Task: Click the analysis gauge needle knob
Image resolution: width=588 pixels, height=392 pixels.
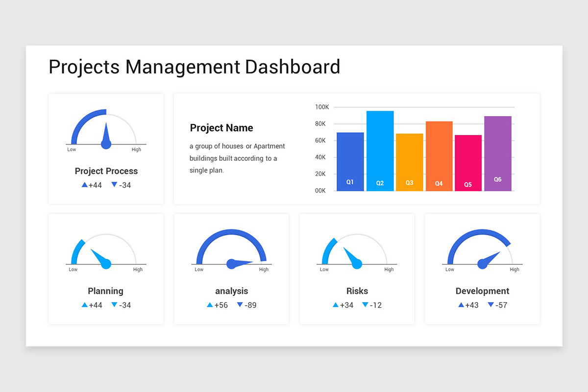Action: 232,264
